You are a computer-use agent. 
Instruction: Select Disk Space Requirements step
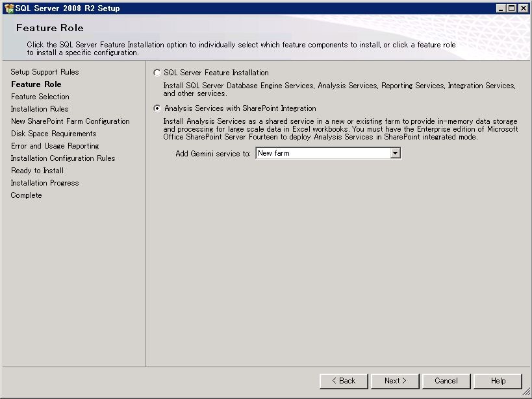click(x=54, y=134)
